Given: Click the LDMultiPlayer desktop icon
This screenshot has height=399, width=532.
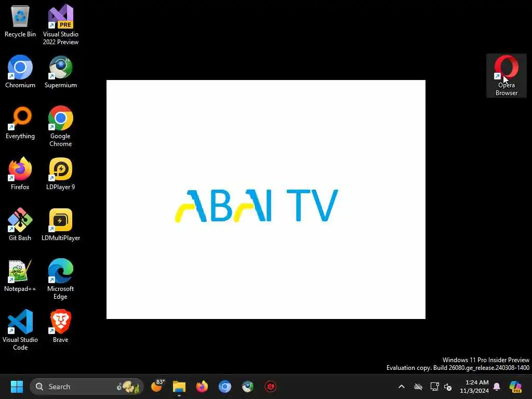Looking at the screenshot, I should click(61, 224).
